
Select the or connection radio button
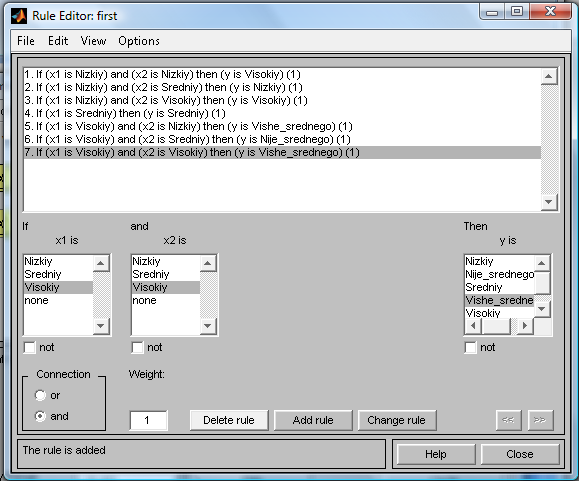[x=40, y=395]
